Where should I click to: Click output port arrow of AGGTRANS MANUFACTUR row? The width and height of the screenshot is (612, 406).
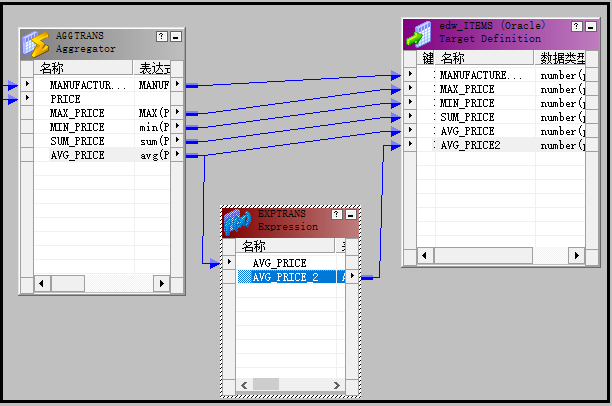[x=177, y=84]
